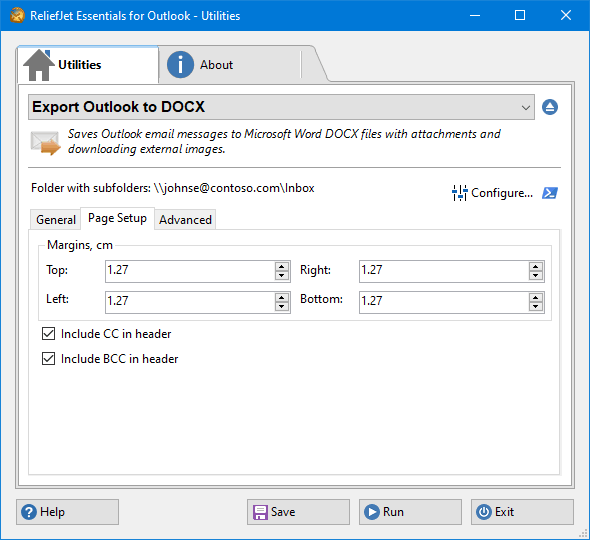Increase the Right margin with up arrow

(535, 267)
